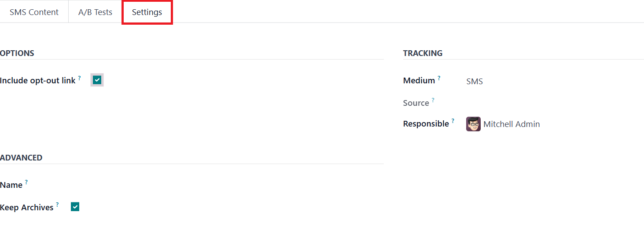Click the Keep Archives help question mark
Image resolution: width=644 pixels, height=246 pixels.
tap(58, 205)
